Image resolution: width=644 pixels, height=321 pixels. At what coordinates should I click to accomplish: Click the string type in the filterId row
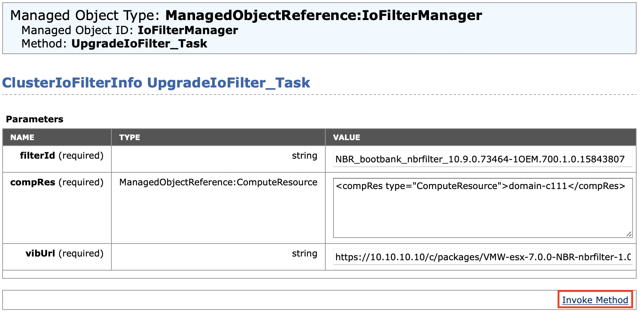point(304,156)
